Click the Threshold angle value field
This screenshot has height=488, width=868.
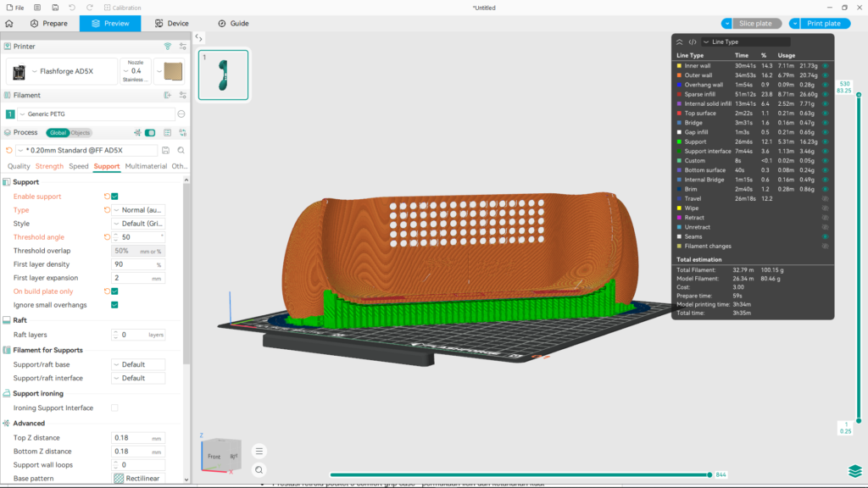tap(138, 237)
